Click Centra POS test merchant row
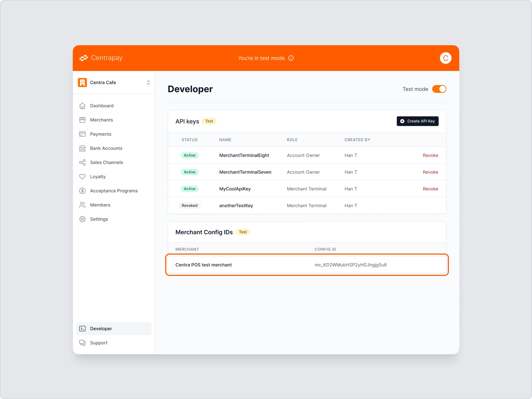Viewport: 532px width, 399px height. pos(307,265)
